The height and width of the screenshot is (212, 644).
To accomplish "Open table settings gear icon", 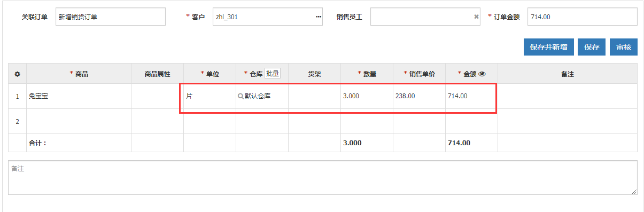I will pyautogui.click(x=17, y=74).
